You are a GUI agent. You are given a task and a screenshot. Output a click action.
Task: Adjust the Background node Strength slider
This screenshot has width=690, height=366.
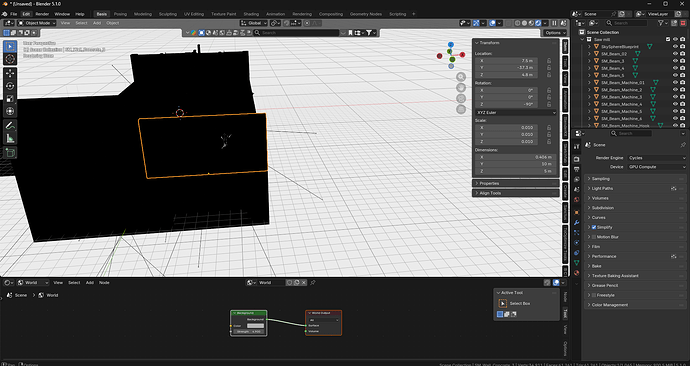(249, 331)
